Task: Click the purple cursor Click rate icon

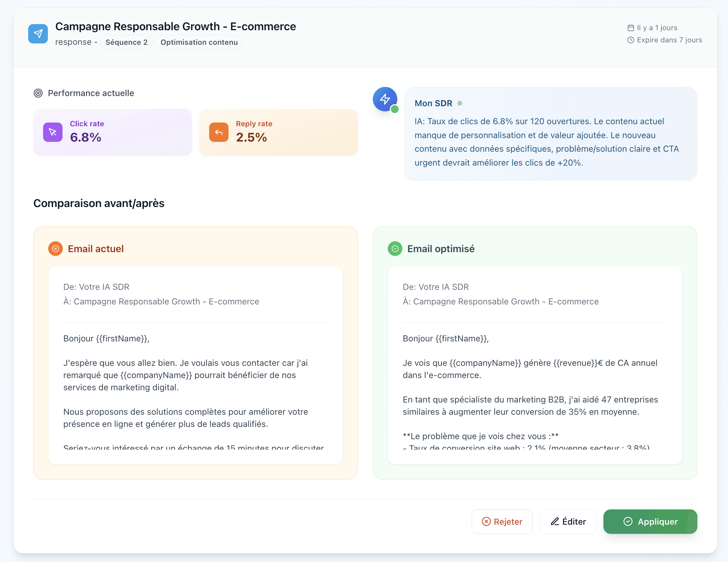Action: pos(53,132)
